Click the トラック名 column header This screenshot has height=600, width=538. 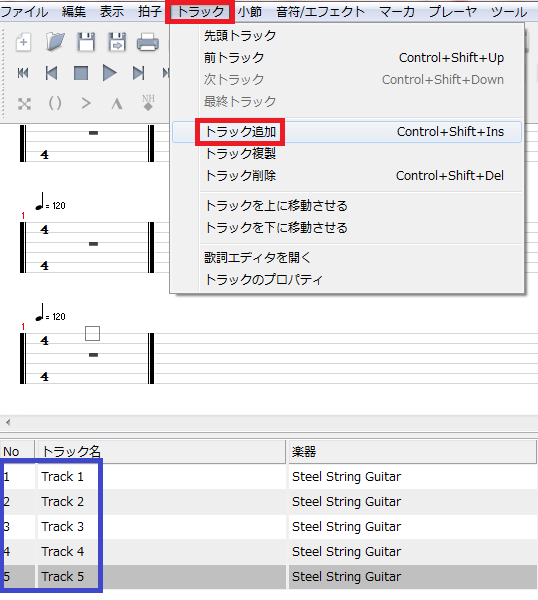click(x=161, y=452)
